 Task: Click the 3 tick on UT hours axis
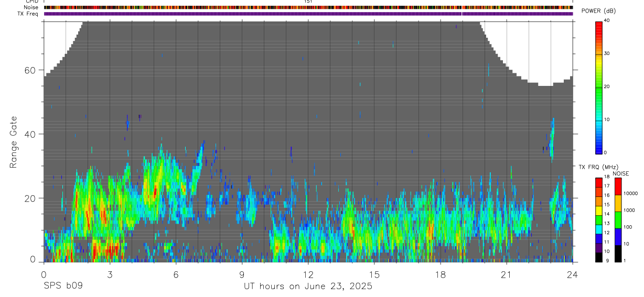coord(110,275)
